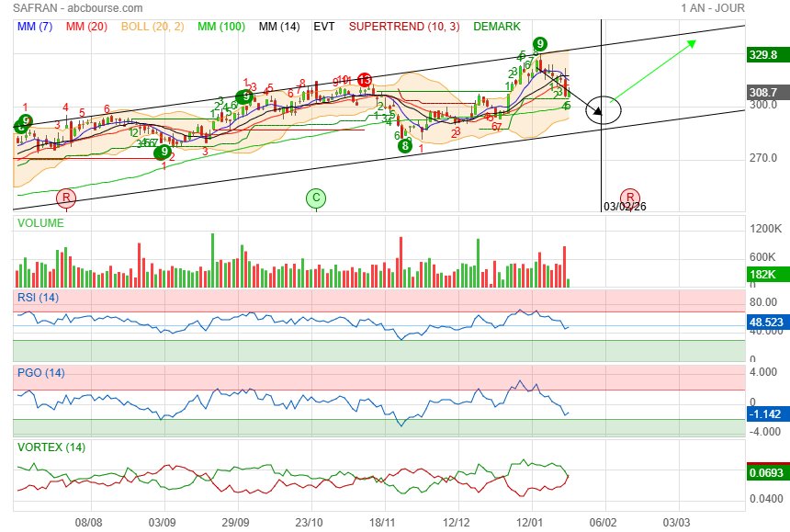Click the 03/02/26 date marker label
Viewport: 790px width, 532px height.
pos(624,207)
